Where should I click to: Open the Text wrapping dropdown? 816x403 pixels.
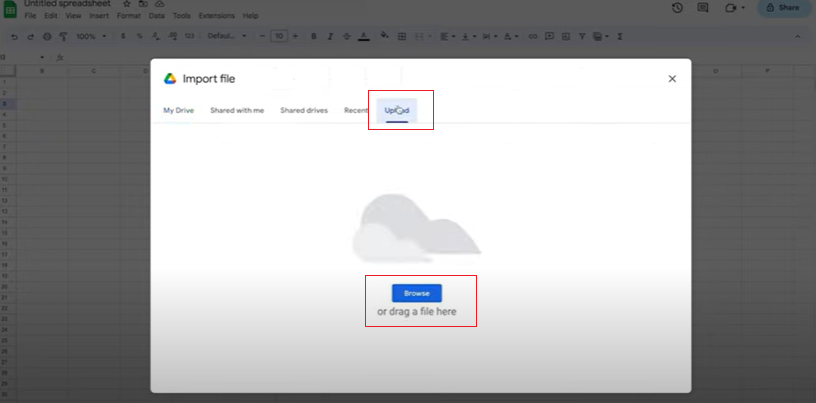pos(489,36)
